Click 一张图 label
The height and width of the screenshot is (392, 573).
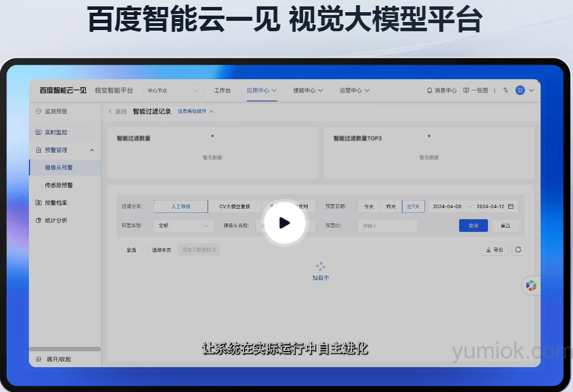click(x=479, y=90)
